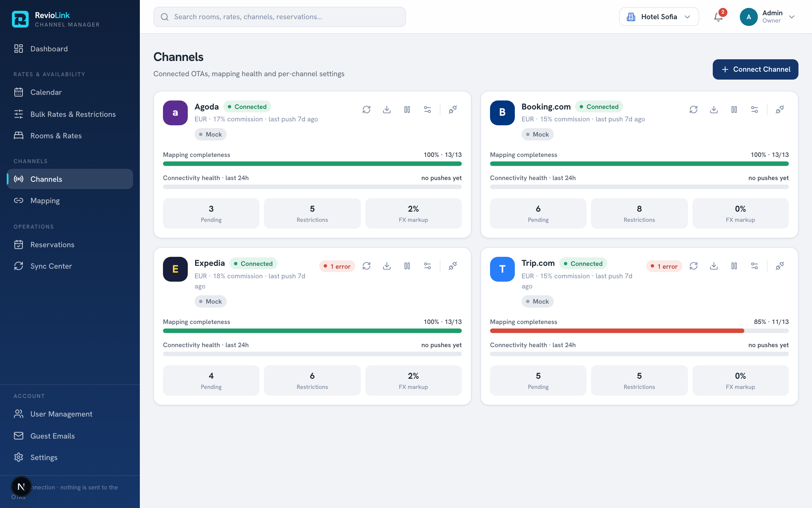The height and width of the screenshot is (508, 812).
Task: Click Booking.com mapping completeness bar
Action: 639,164
